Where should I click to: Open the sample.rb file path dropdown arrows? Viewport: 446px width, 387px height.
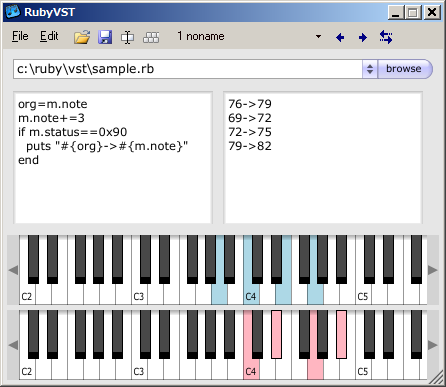tap(370, 69)
